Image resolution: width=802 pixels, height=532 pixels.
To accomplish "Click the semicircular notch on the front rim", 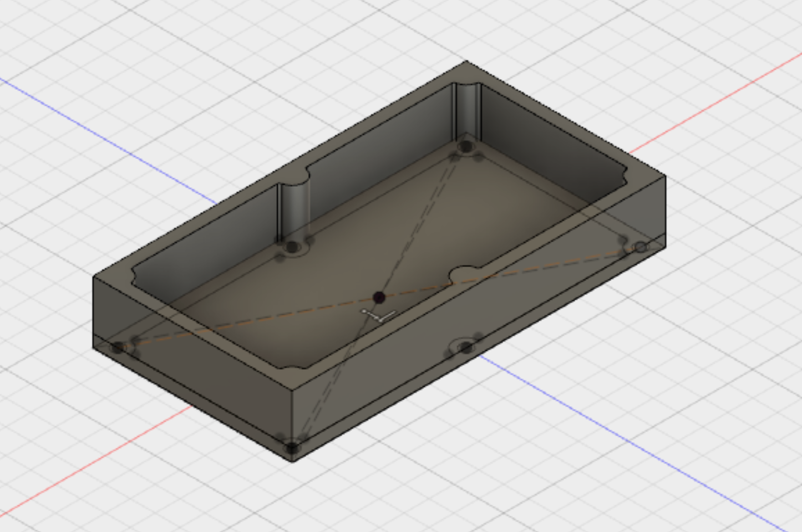I will pyautogui.click(x=466, y=274).
